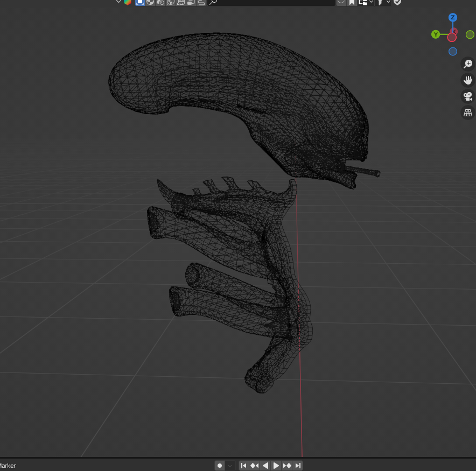The width and height of the screenshot is (476, 471).
Task: Click the zoom magnifier viewport button
Action: (x=468, y=64)
